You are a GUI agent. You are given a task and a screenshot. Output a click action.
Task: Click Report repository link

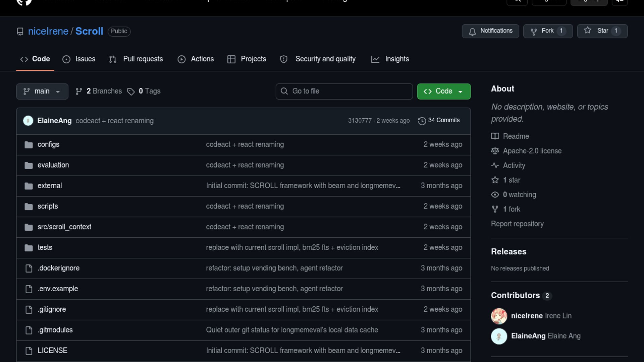pyautogui.click(x=517, y=224)
